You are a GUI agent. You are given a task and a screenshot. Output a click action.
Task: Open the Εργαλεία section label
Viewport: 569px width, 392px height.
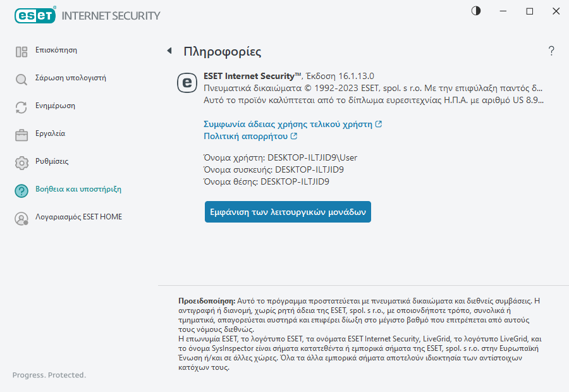50,133
